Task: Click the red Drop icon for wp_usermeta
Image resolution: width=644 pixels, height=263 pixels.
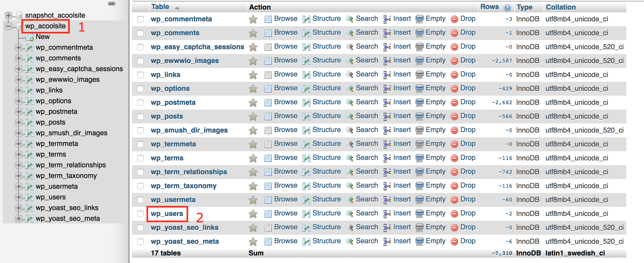Action: tap(454, 200)
